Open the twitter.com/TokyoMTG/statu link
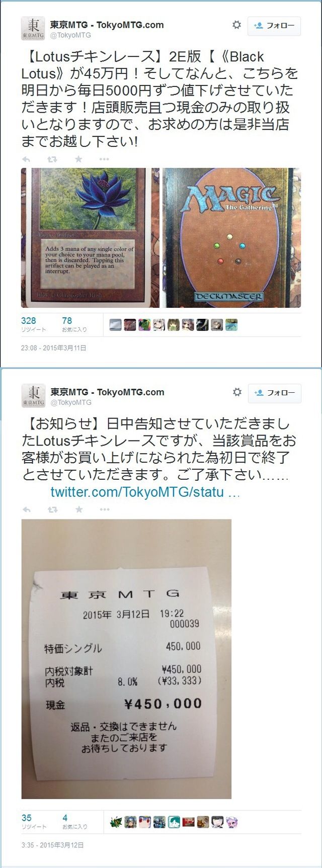This screenshot has width=322, height=868. 145,492
